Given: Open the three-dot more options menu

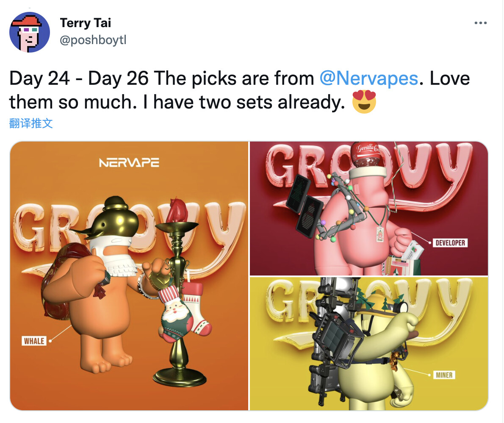Looking at the screenshot, I should (480, 23).
